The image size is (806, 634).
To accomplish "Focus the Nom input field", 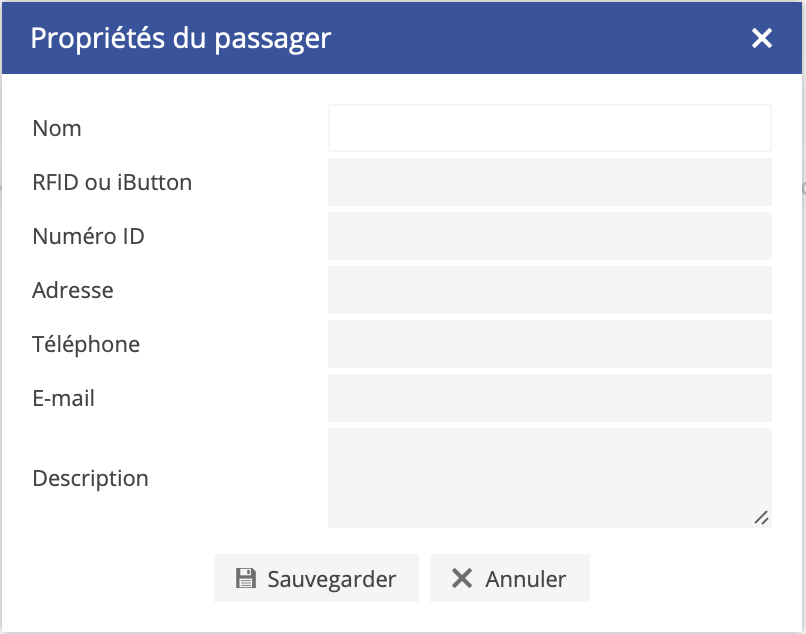I will (x=549, y=128).
